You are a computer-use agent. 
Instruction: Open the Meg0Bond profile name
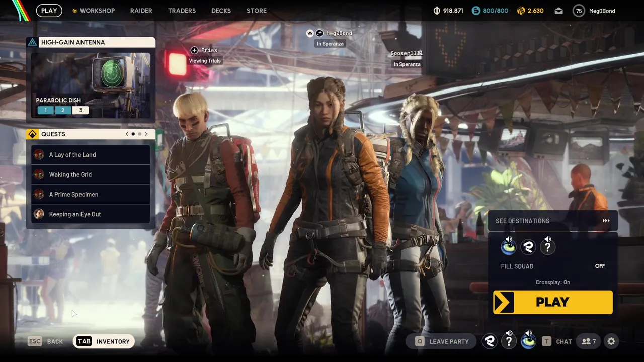point(601,11)
